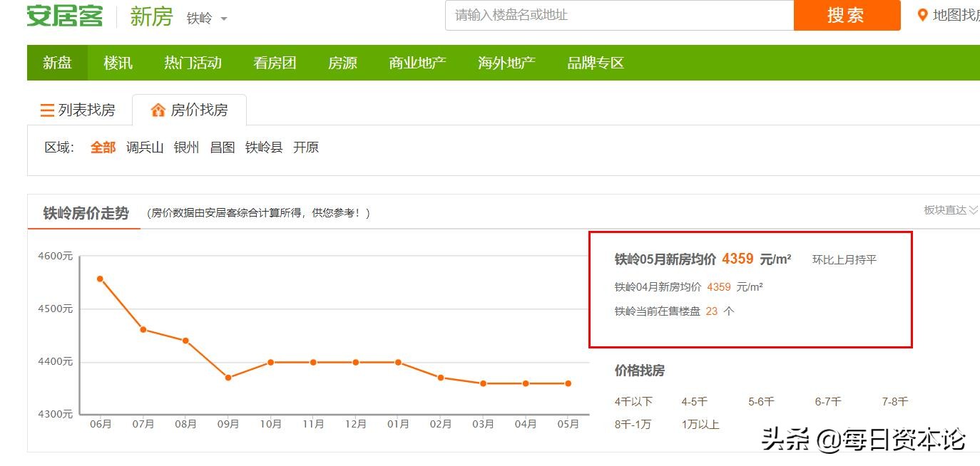Select the 开原 region filter
This screenshot has height=466, width=980.
pos(308,147)
